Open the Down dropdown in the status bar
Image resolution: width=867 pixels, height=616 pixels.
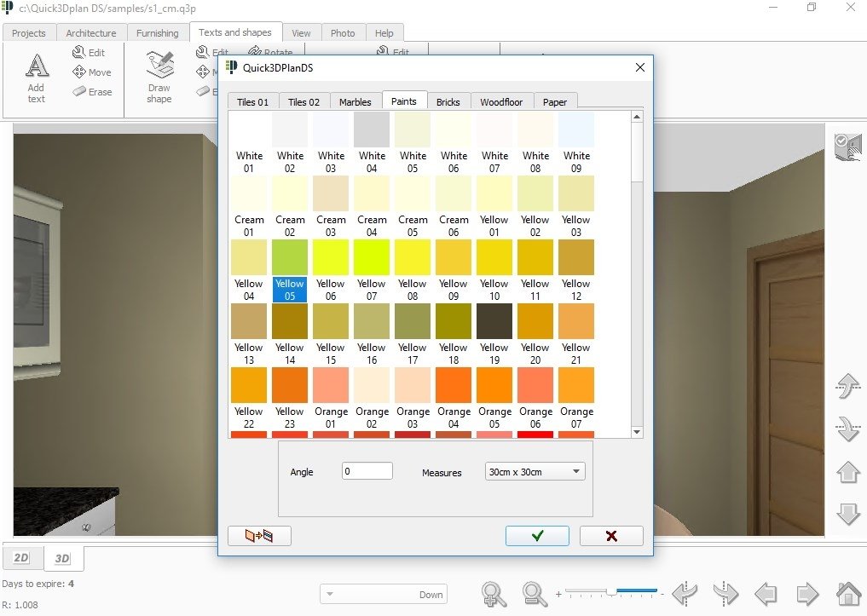click(x=384, y=595)
